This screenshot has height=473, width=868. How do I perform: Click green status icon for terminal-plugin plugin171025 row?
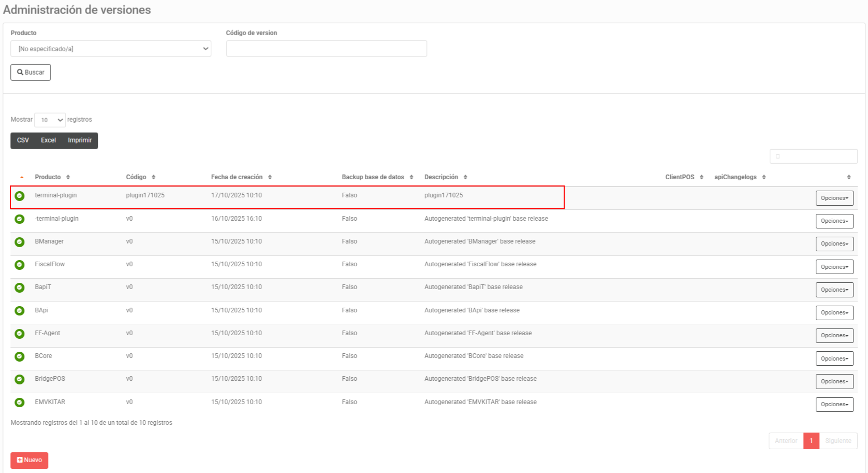click(x=20, y=196)
